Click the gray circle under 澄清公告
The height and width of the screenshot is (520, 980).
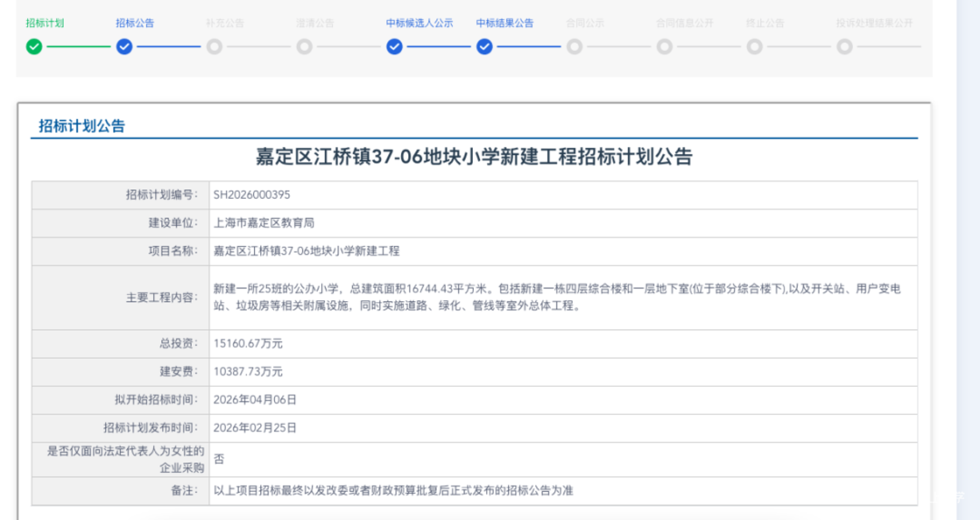click(x=304, y=46)
